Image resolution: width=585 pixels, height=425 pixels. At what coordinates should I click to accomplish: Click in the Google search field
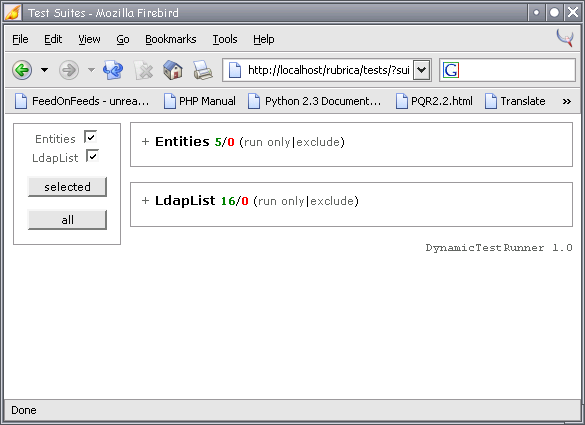(x=516, y=70)
